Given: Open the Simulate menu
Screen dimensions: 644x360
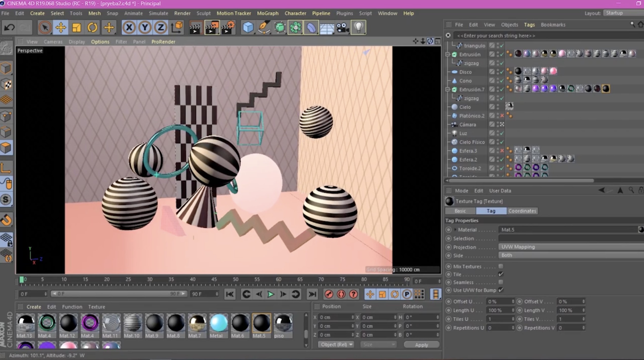Looking at the screenshot, I should click(x=159, y=13).
